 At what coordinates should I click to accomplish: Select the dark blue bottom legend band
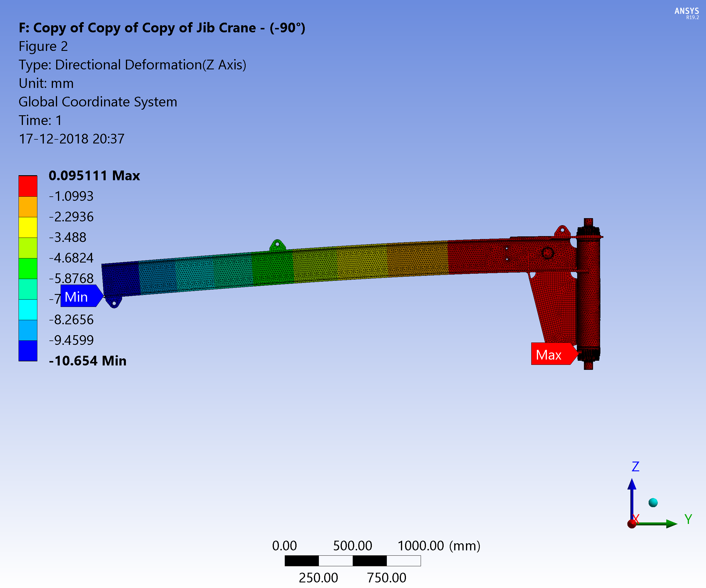[x=28, y=351]
